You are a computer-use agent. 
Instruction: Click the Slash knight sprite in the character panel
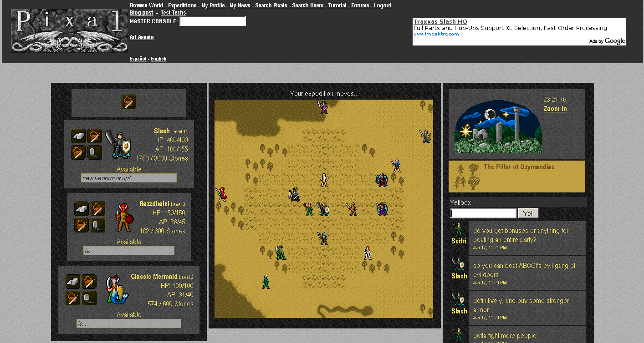(118, 144)
